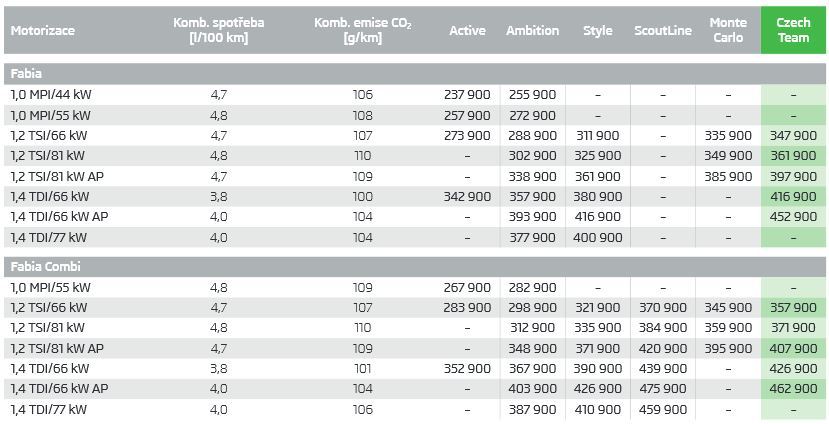This screenshot has width=829, height=424.
Task: Click the 267 900 Active price cell
Action: pyautogui.click(x=467, y=287)
